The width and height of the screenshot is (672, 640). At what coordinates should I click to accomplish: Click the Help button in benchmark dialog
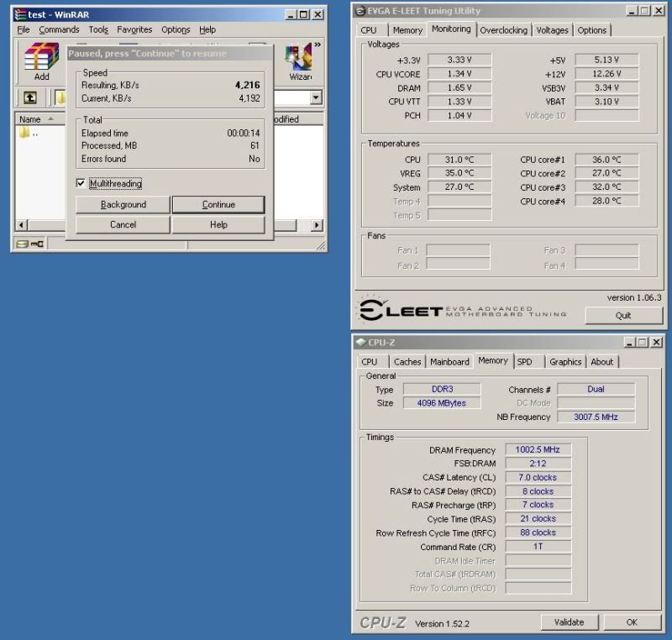[218, 225]
